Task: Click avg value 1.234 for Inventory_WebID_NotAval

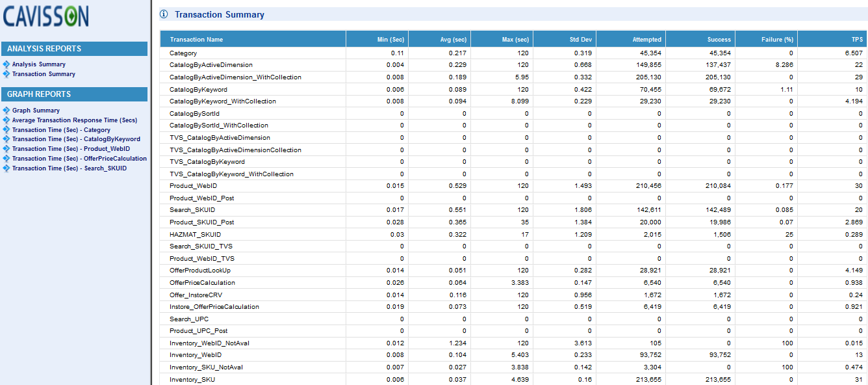Action: pyautogui.click(x=458, y=343)
